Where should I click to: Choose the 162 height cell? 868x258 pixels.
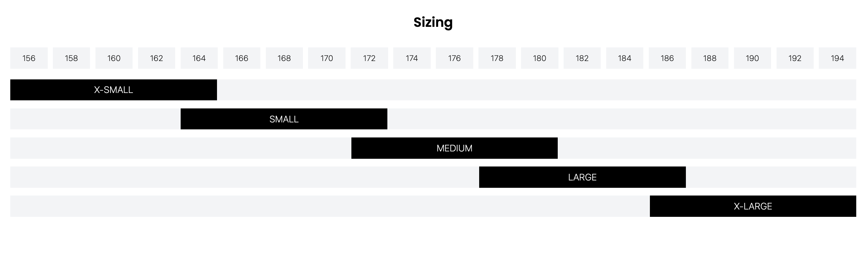156,58
